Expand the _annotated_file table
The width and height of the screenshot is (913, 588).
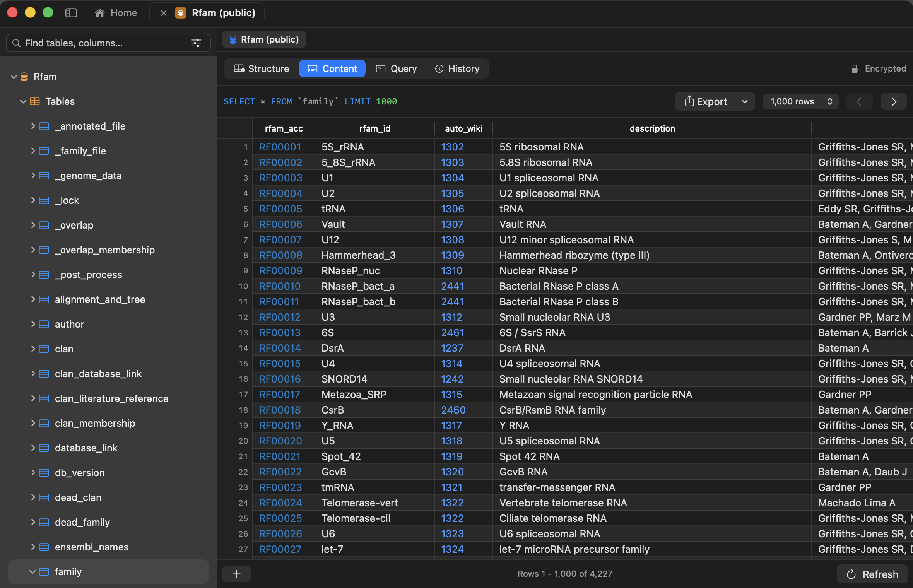pyautogui.click(x=33, y=126)
